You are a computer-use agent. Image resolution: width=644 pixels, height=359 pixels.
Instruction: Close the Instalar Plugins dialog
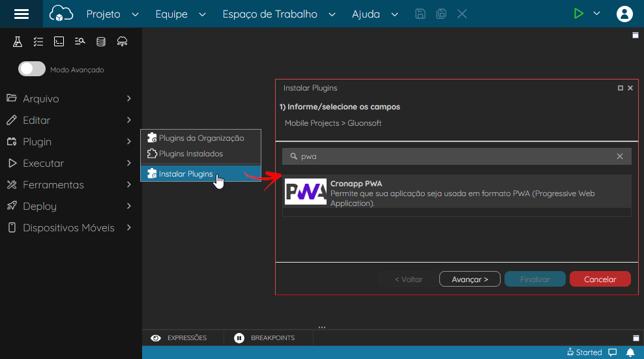pos(630,88)
